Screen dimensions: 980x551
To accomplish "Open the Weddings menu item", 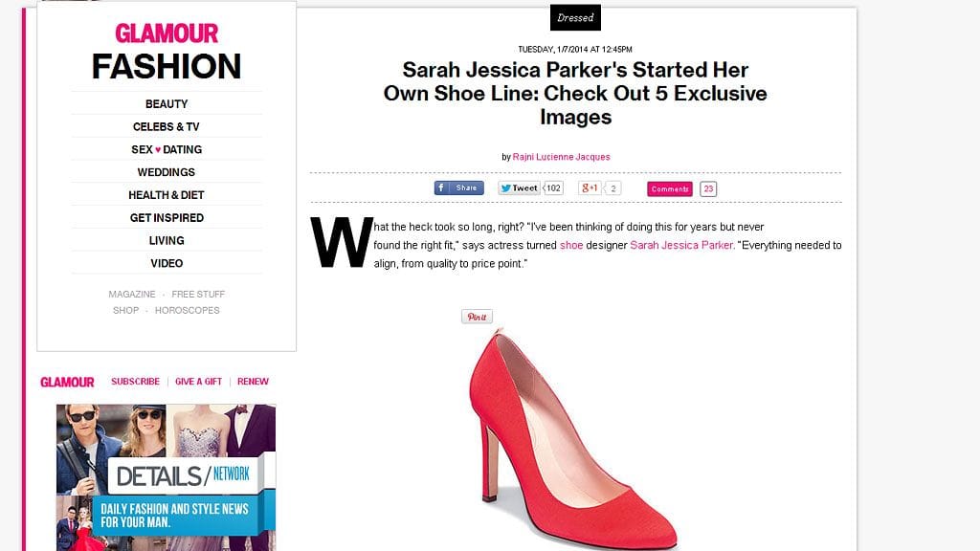I will pos(167,172).
